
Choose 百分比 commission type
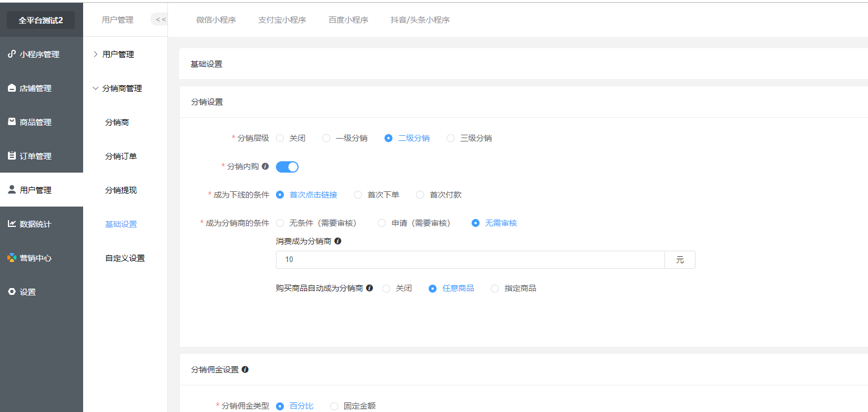295,406
